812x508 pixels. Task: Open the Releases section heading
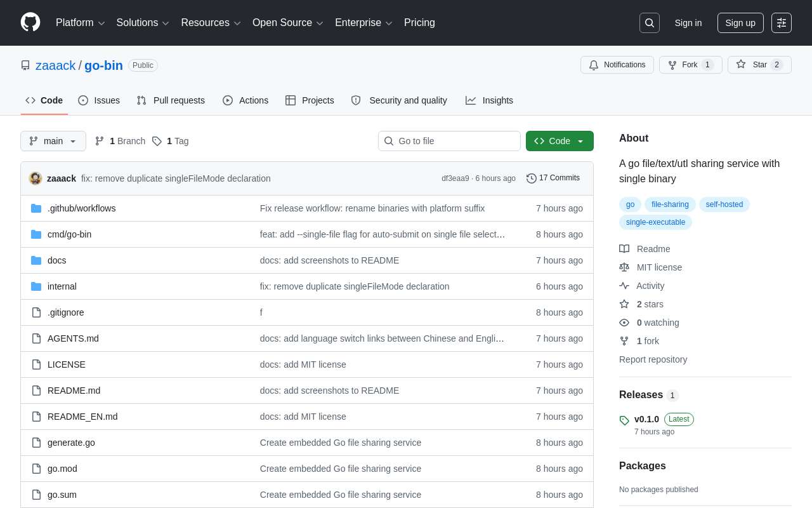(x=641, y=395)
